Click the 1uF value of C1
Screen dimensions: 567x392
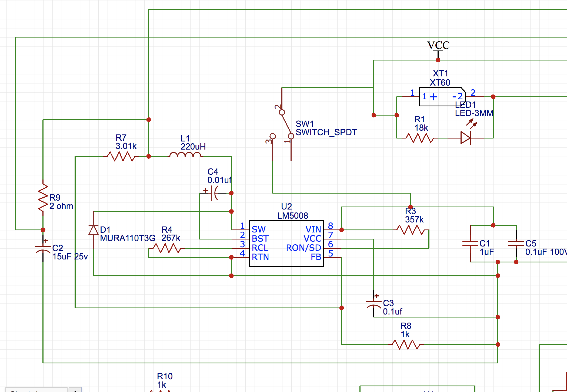click(487, 252)
